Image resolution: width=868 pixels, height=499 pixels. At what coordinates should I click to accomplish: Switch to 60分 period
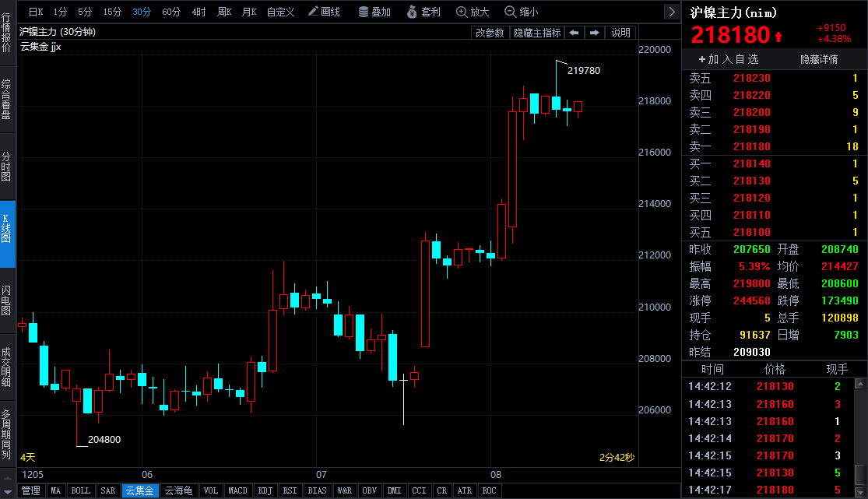[171, 12]
